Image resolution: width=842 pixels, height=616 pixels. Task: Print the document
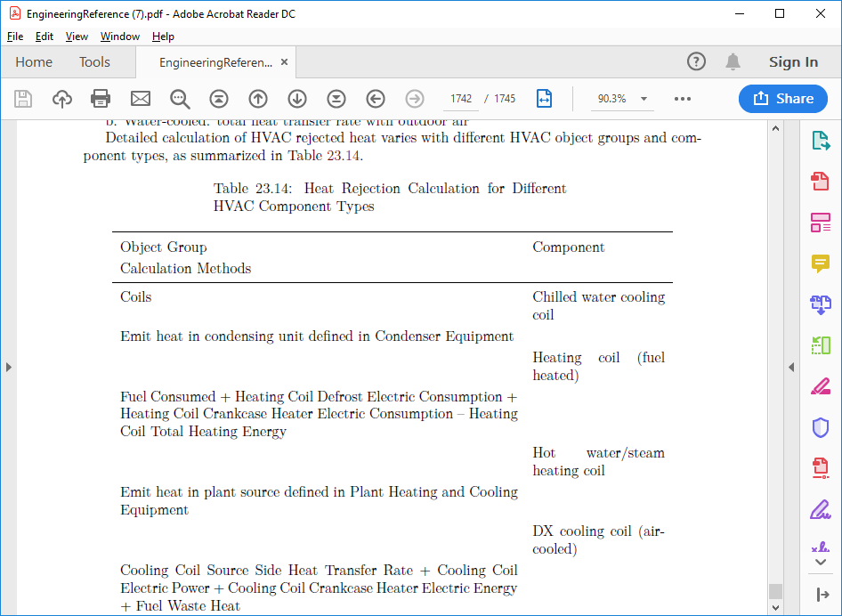[x=100, y=99]
